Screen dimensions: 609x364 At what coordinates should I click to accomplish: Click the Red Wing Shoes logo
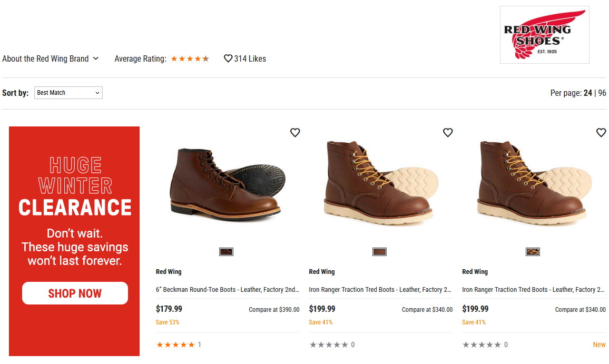coord(544,35)
